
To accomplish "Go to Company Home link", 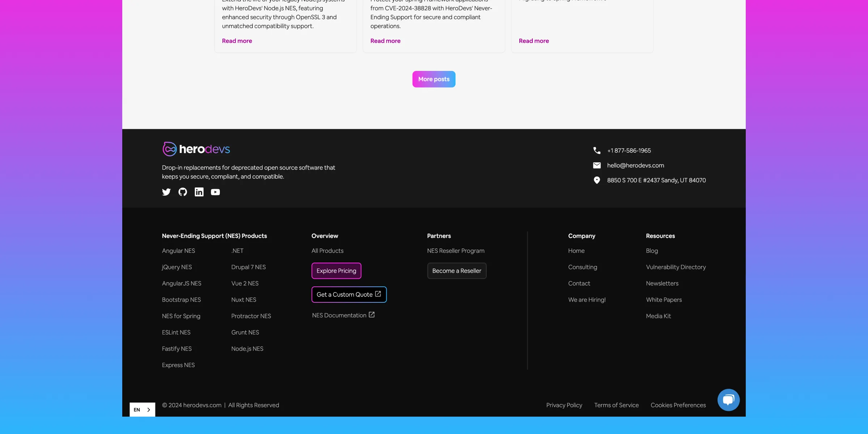I will point(576,251).
